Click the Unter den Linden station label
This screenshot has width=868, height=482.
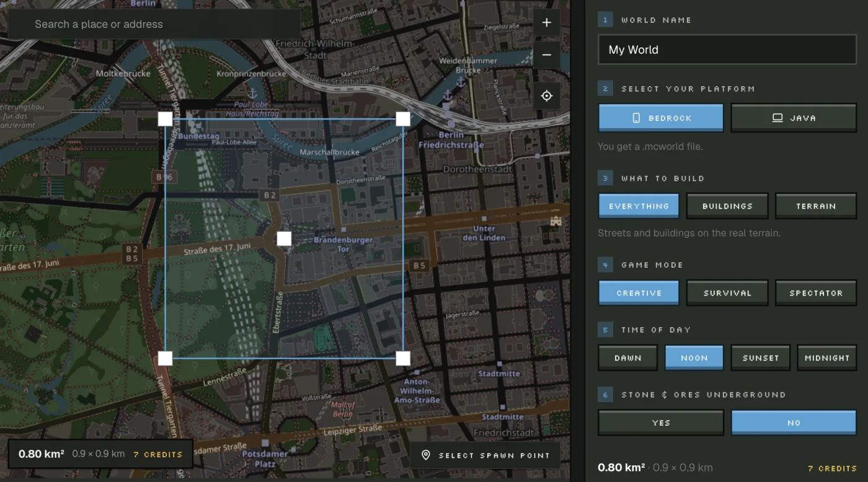(x=484, y=233)
